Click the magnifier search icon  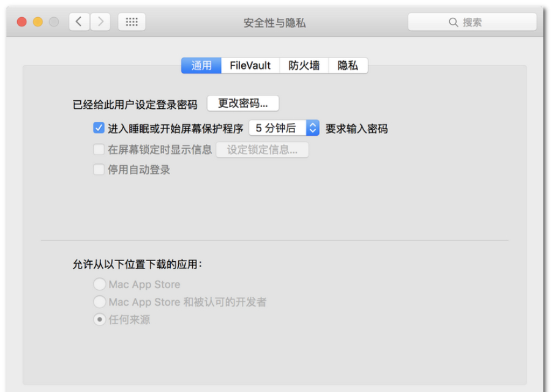[453, 23]
